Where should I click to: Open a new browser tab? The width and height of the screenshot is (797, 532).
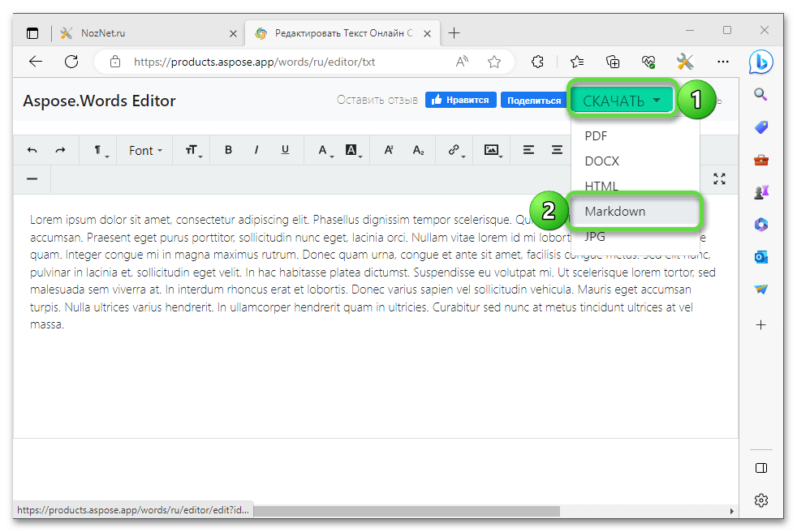pyautogui.click(x=454, y=33)
